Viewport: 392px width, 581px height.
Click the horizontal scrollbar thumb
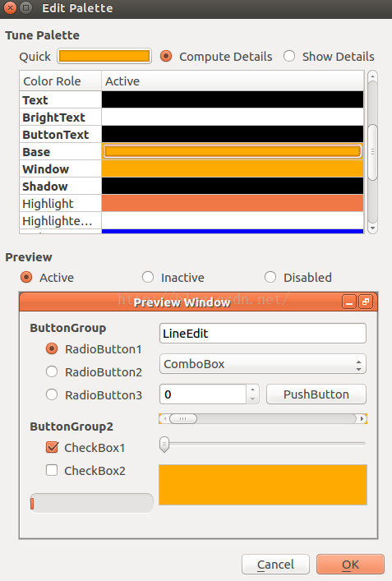tap(183, 419)
